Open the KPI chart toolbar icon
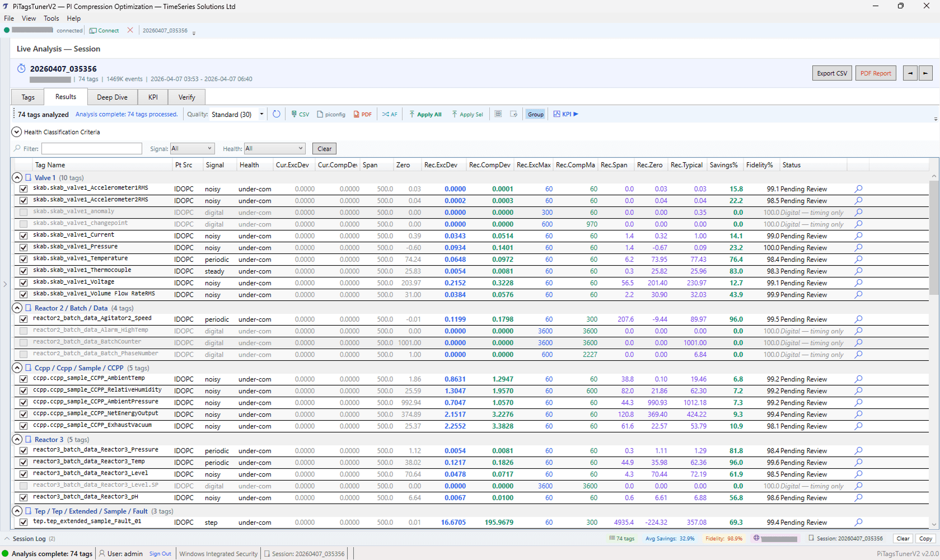The image size is (940, 560). (x=565, y=114)
